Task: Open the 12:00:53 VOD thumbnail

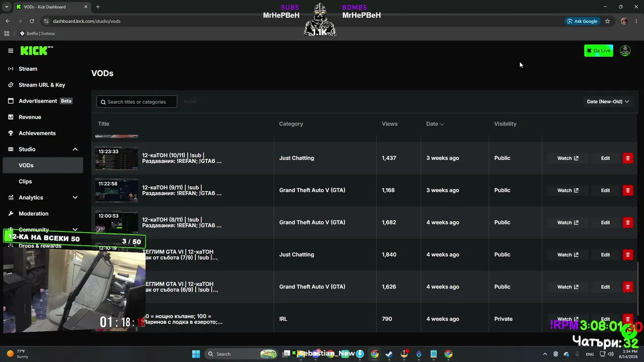Action: [x=117, y=223]
